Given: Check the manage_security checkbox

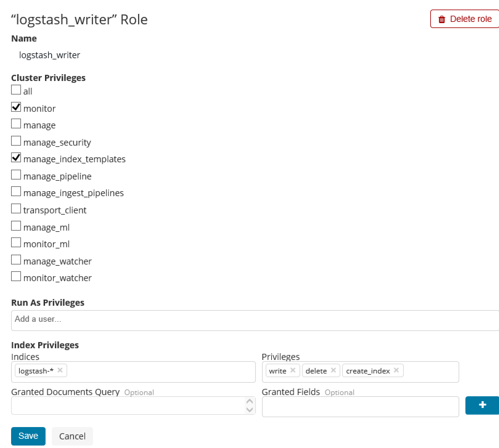Looking at the screenshot, I should click(16, 141).
